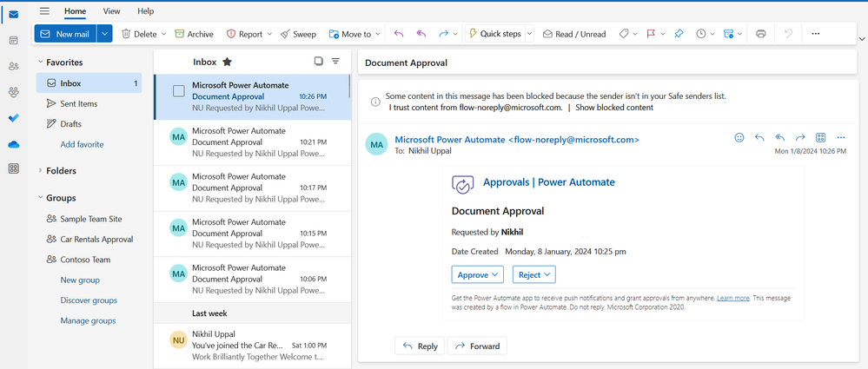Viewport: 868px width, 369px height.
Task: Click the New mail button
Action: point(65,34)
